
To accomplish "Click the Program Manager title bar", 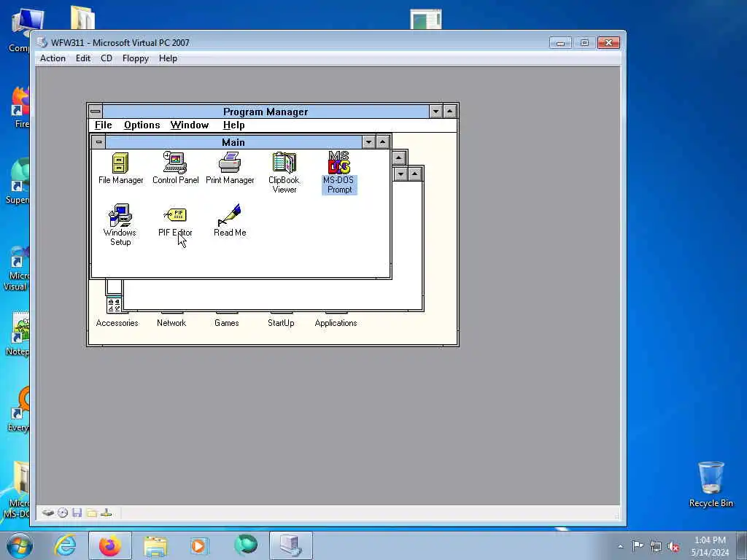I will coord(266,112).
